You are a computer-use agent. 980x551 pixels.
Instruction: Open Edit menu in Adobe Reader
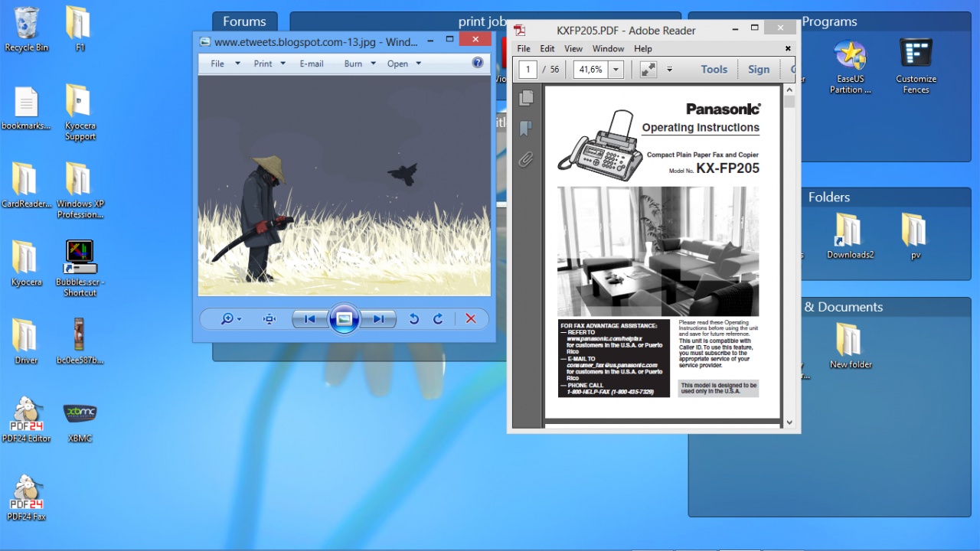pyautogui.click(x=547, y=49)
